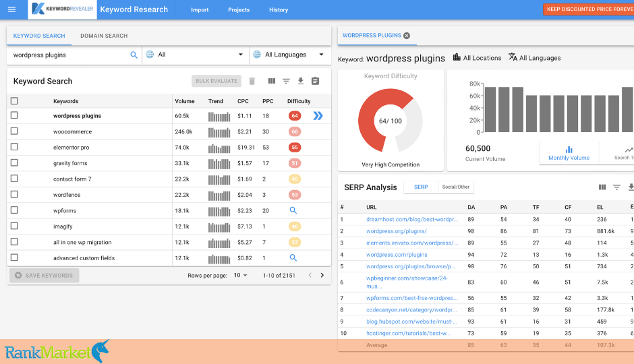Open the hamburger main menu
Viewport: 634px width, 364px height.
[11, 9]
